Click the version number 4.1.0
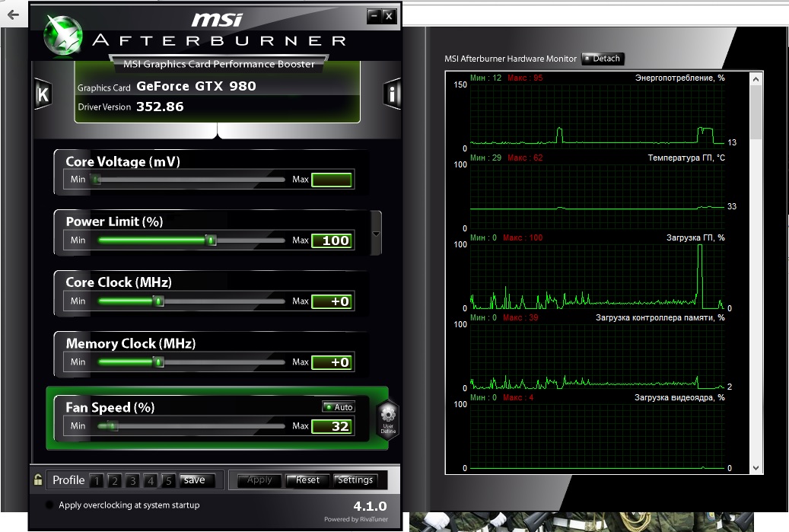 (x=370, y=506)
